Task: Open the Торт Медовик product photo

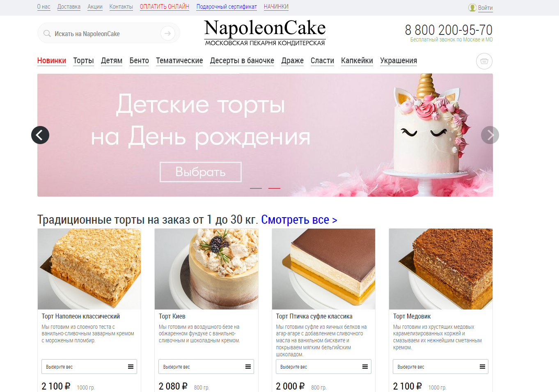Action: point(441,269)
